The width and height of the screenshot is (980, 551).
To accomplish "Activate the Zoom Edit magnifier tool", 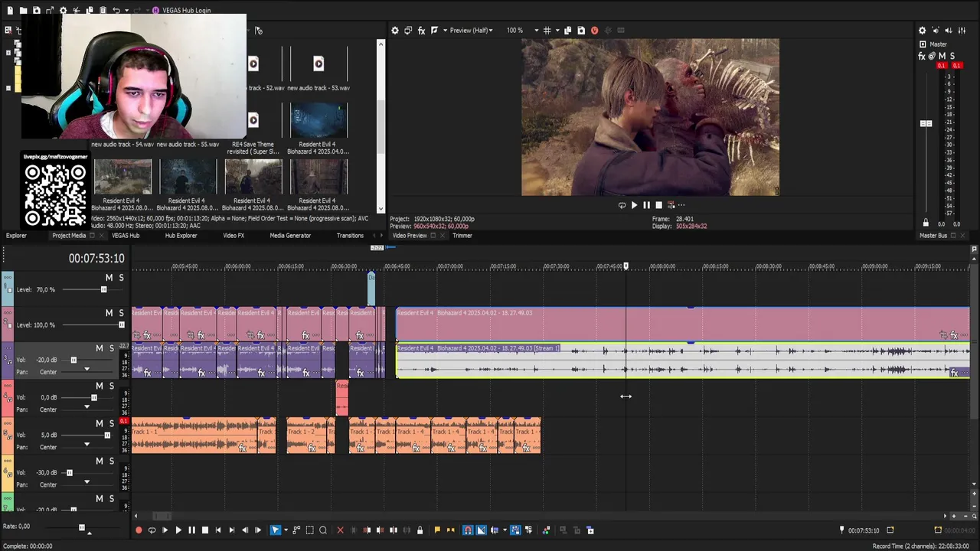I will pyautogui.click(x=323, y=530).
